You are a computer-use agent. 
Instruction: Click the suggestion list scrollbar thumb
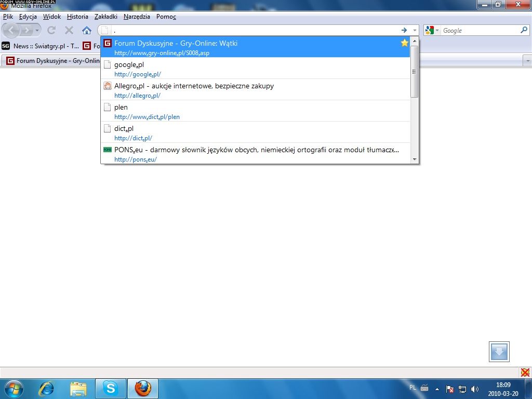(414, 72)
